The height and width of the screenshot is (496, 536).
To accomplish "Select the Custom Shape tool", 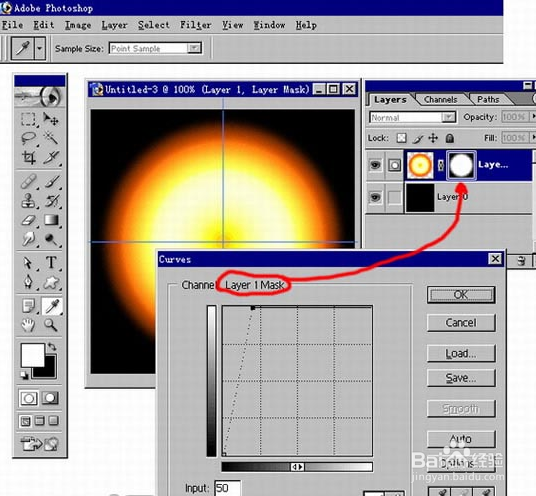I will click(x=51, y=282).
